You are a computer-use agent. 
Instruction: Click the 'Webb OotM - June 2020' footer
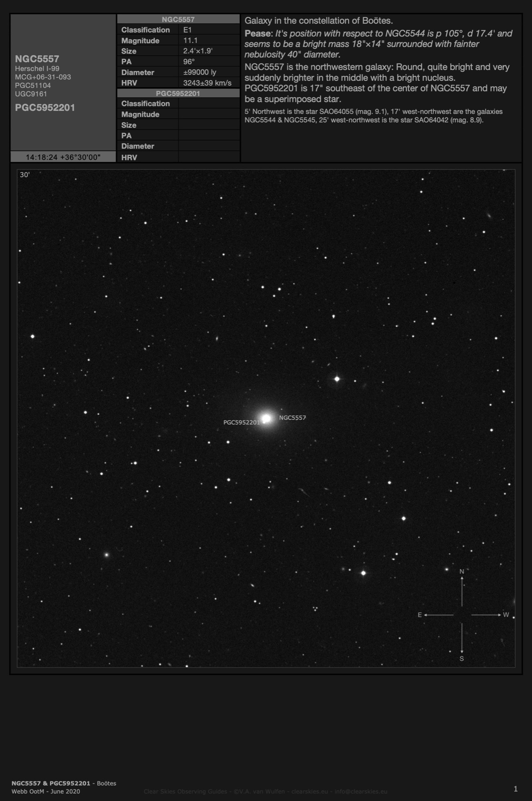point(46,791)
